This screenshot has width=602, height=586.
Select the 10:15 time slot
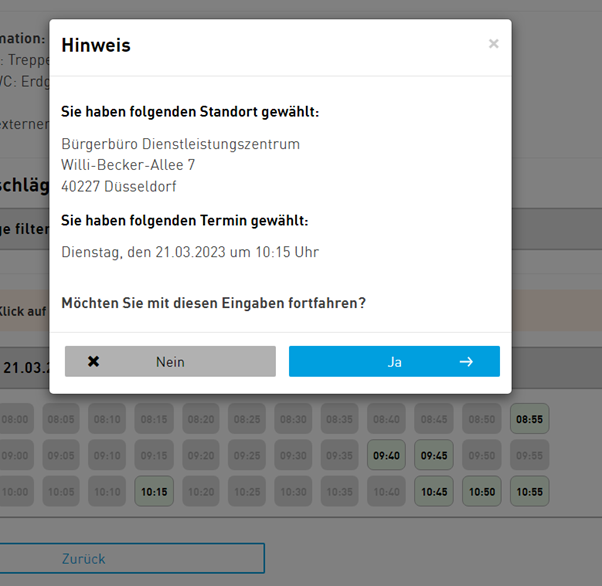tap(154, 492)
